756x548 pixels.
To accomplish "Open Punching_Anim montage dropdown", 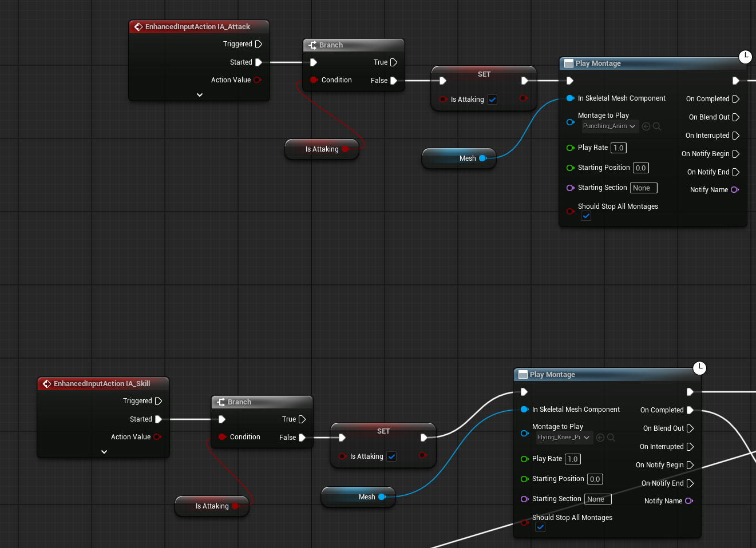I will 609,126.
